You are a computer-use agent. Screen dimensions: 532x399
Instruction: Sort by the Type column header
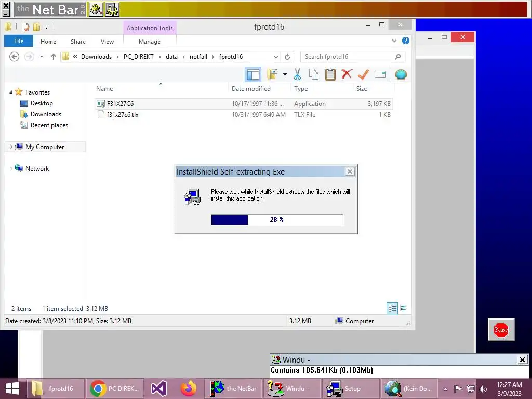pyautogui.click(x=301, y=88)
